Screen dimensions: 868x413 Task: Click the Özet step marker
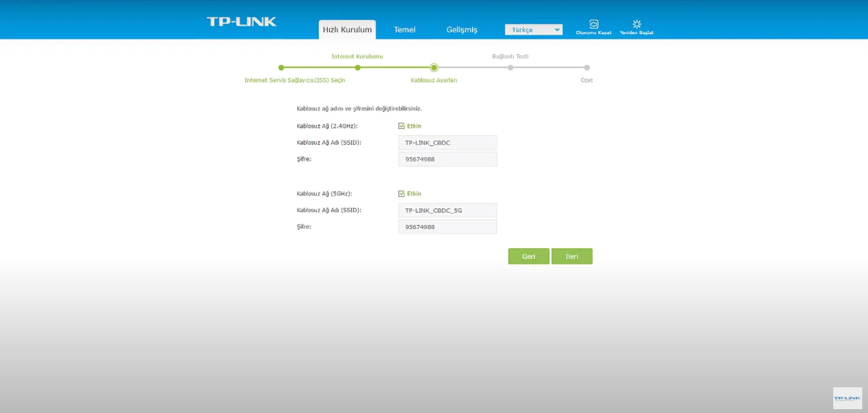click(587, 68)
